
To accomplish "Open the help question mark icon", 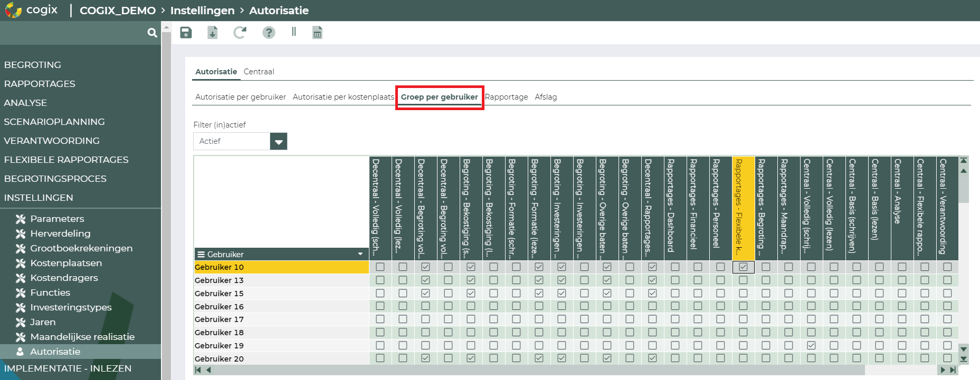I will coord(269,33).
